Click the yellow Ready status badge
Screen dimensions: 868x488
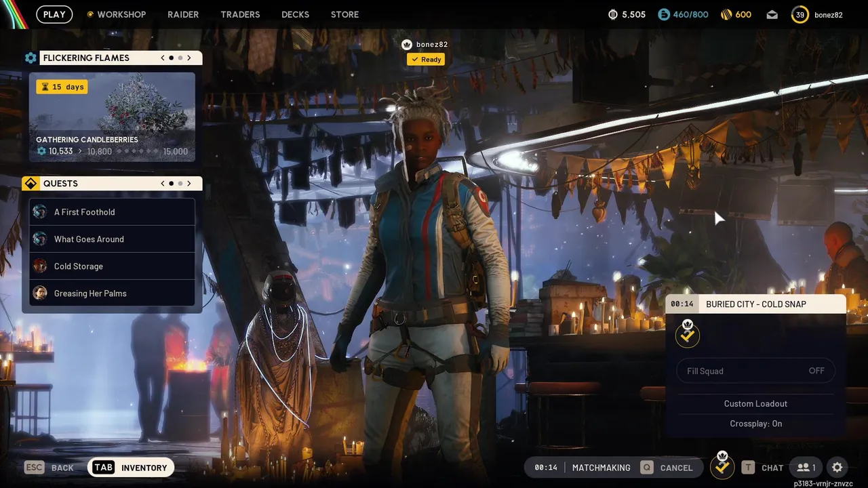point(426,60)
